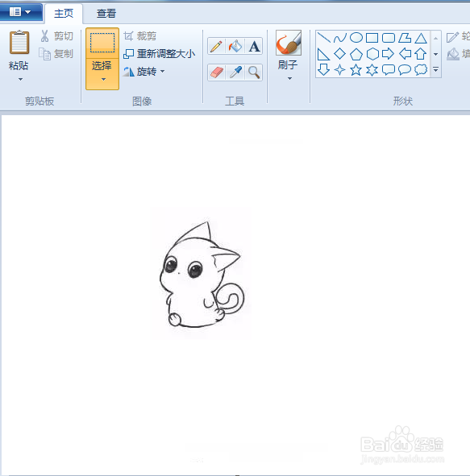Choose the Pentagon shape
Screen dimensions: 470x476
click(356, 54)
